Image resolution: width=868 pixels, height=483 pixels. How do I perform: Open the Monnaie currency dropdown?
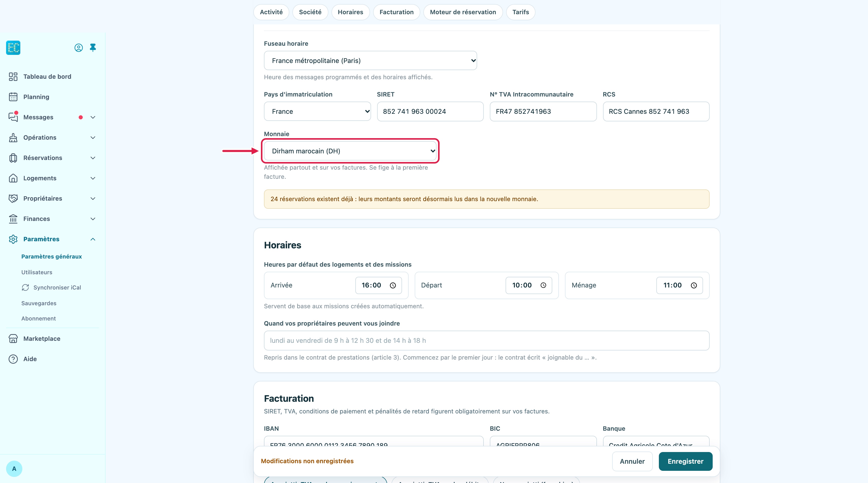350,151
